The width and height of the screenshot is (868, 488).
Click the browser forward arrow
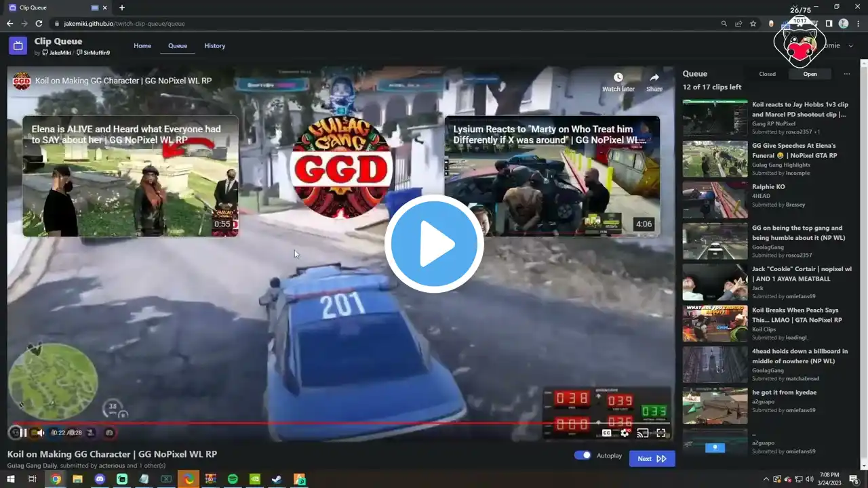coord(24,24)
